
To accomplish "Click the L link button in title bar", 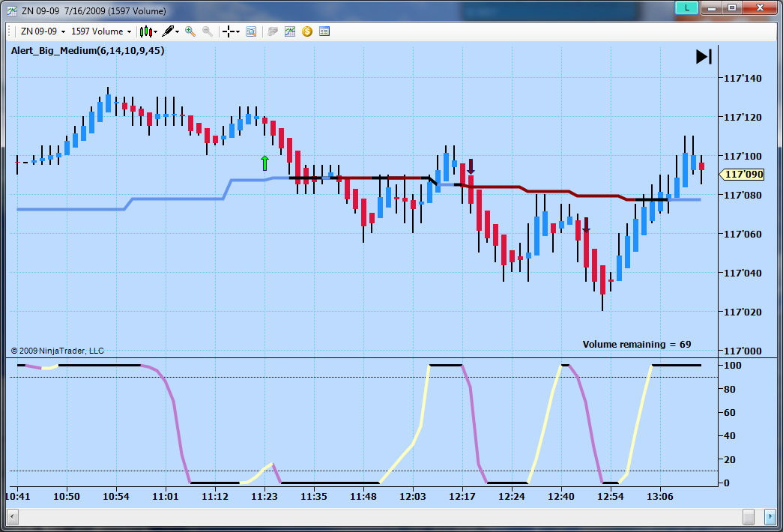I will 686,7.
